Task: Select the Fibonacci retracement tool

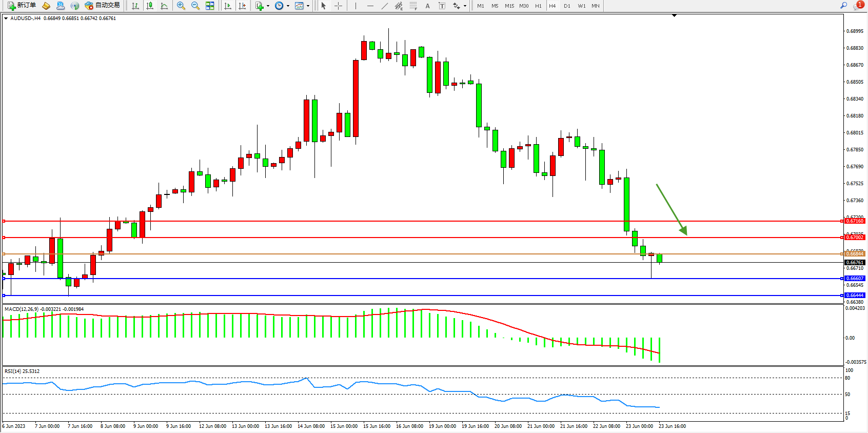Action: (413, 6)
